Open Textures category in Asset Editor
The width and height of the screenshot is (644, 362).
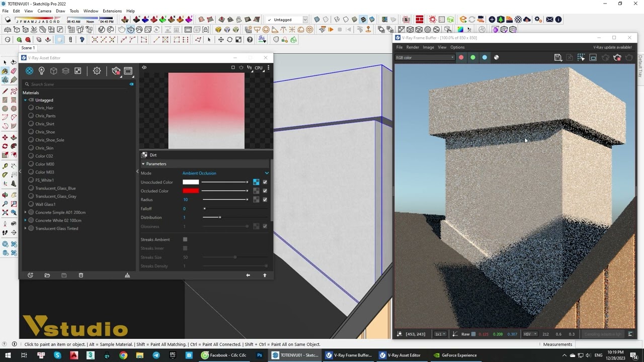click(77, 71)
